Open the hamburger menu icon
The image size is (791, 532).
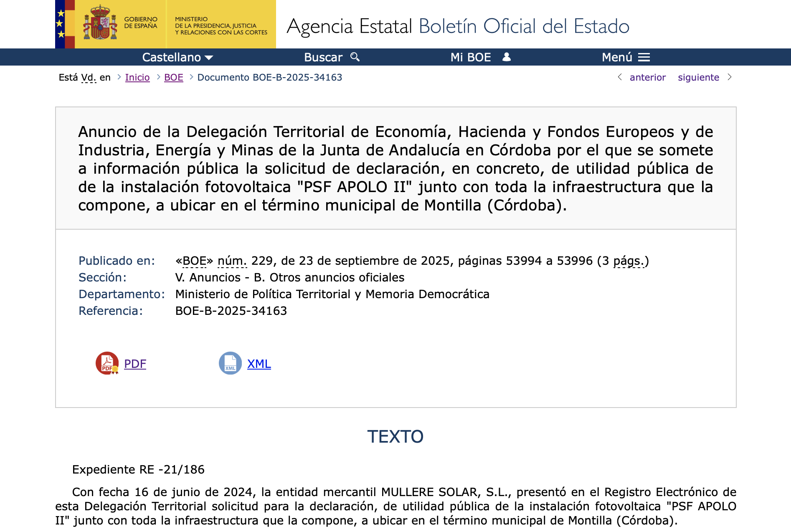click(x=644, y=57)
